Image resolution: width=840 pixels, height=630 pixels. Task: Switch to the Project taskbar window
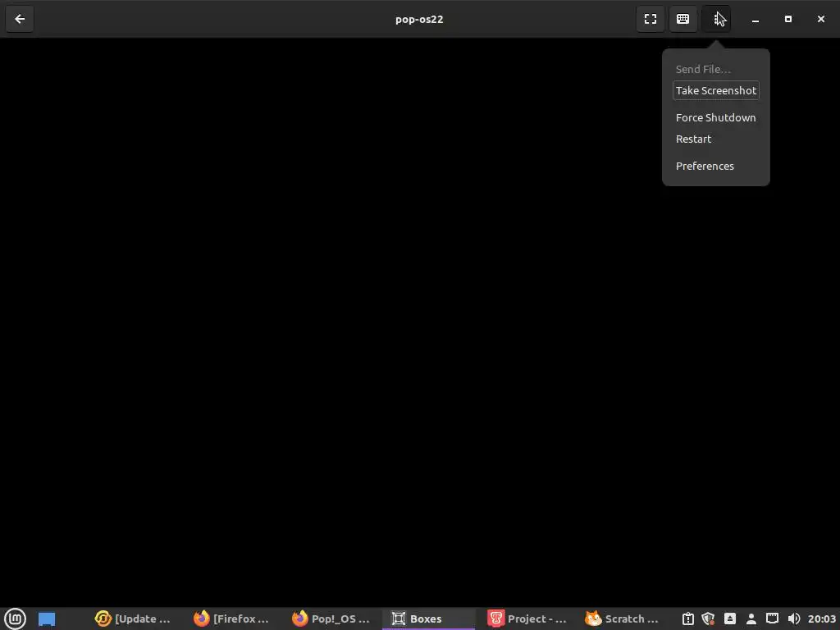tap(527, 619)
